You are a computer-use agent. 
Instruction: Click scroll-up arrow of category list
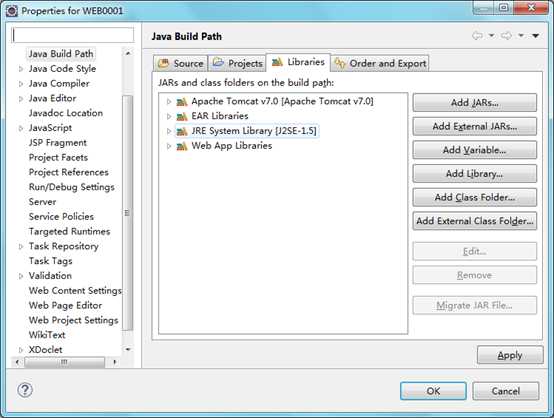(x=128, y=53)
